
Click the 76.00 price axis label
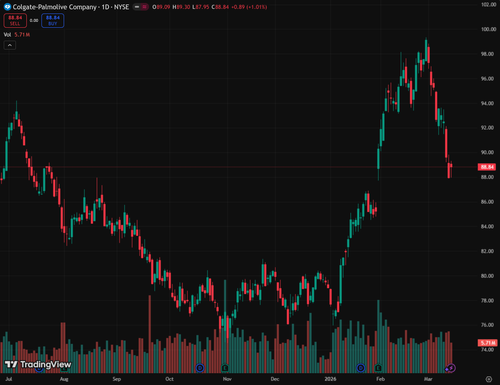pos(487,325)
